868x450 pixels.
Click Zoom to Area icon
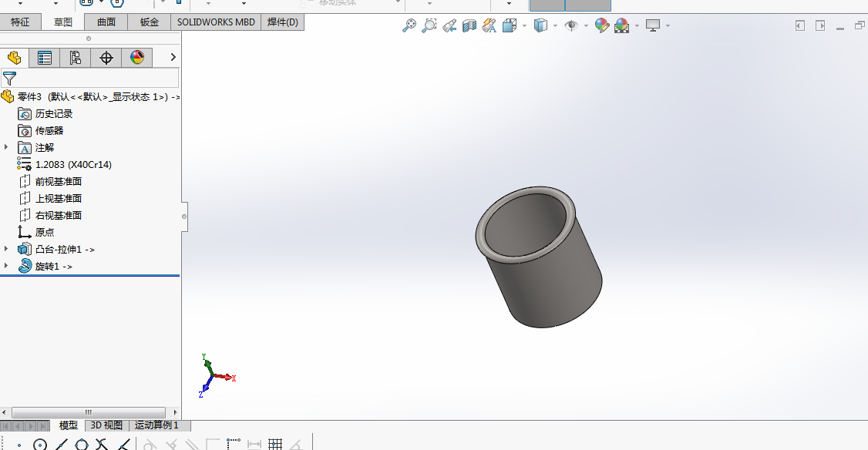(x=429, y=25)
